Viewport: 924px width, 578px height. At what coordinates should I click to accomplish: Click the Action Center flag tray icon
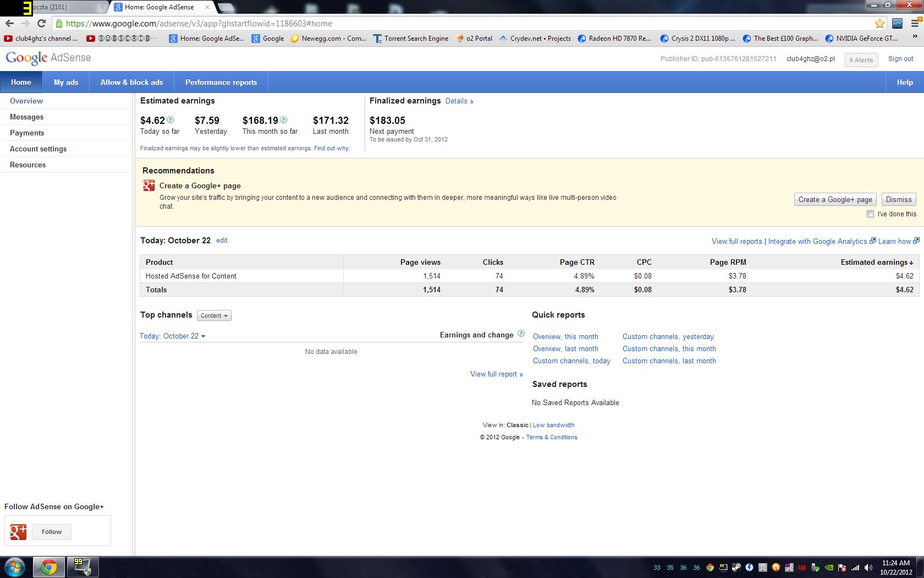pos(842,568)
